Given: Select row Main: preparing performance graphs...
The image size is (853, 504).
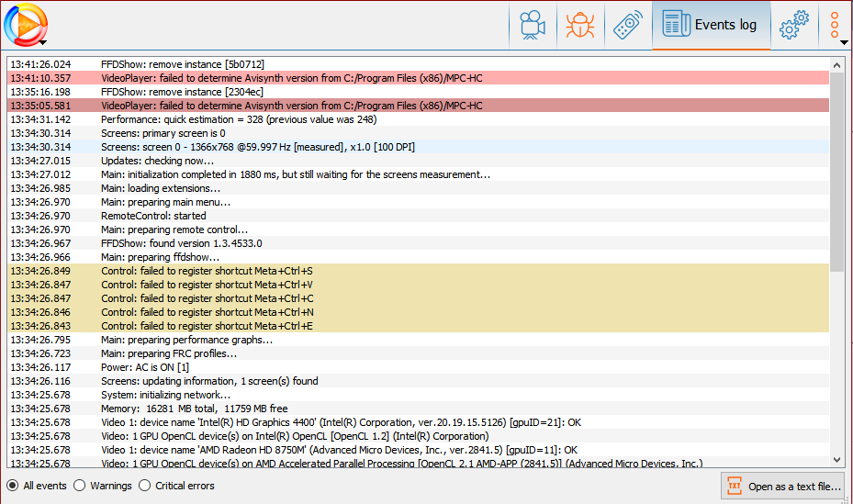Looking at the screenshot, I should (x=419, y=340).
